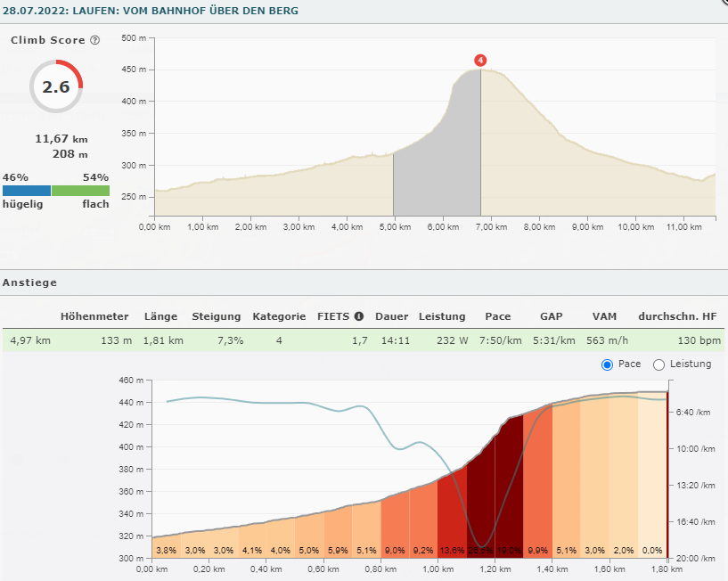Click the circular 2.6 climb score gauge
728x581 pixels.
point(56,86)
